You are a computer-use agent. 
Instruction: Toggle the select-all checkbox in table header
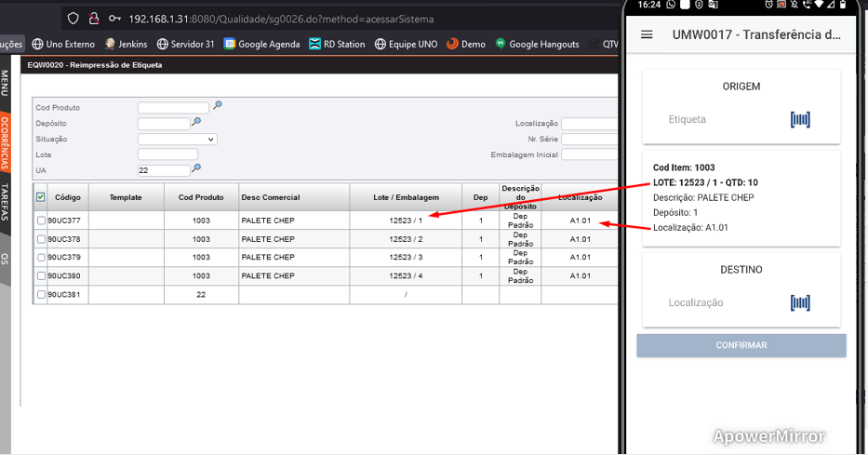pos(40,197)
